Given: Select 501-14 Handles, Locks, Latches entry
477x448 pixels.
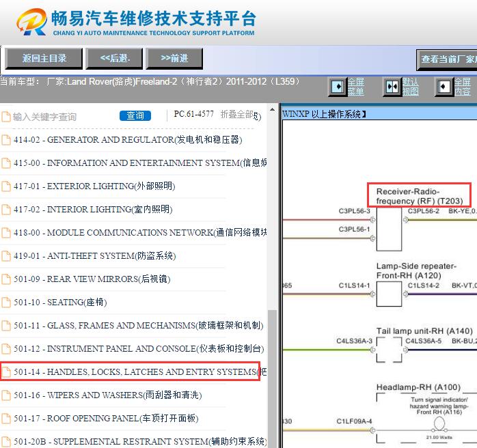Looking at the screenshot, I should pyautogui.click(x=140, y=372).
